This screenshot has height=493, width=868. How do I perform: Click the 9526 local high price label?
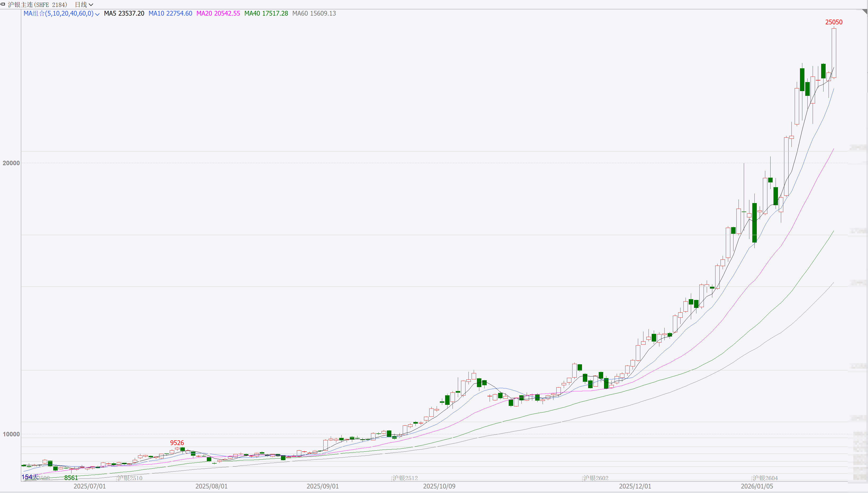pos(177,443)
